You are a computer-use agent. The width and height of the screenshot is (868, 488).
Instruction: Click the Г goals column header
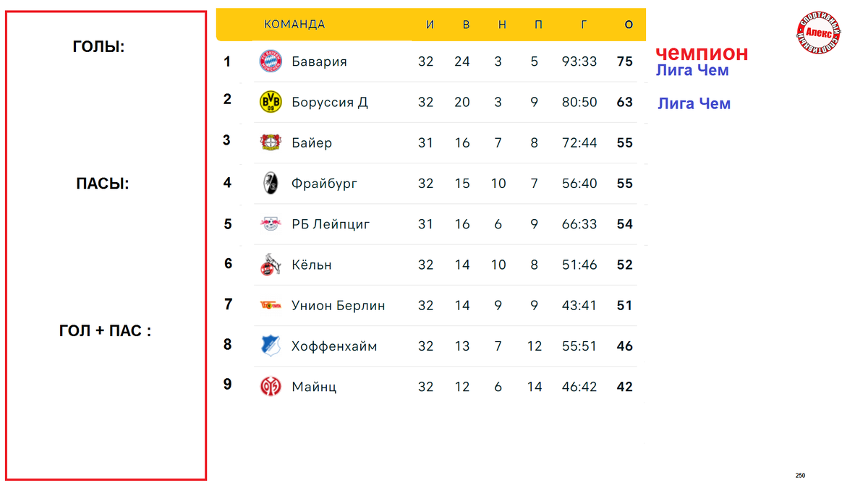click(x=584, y=25)
